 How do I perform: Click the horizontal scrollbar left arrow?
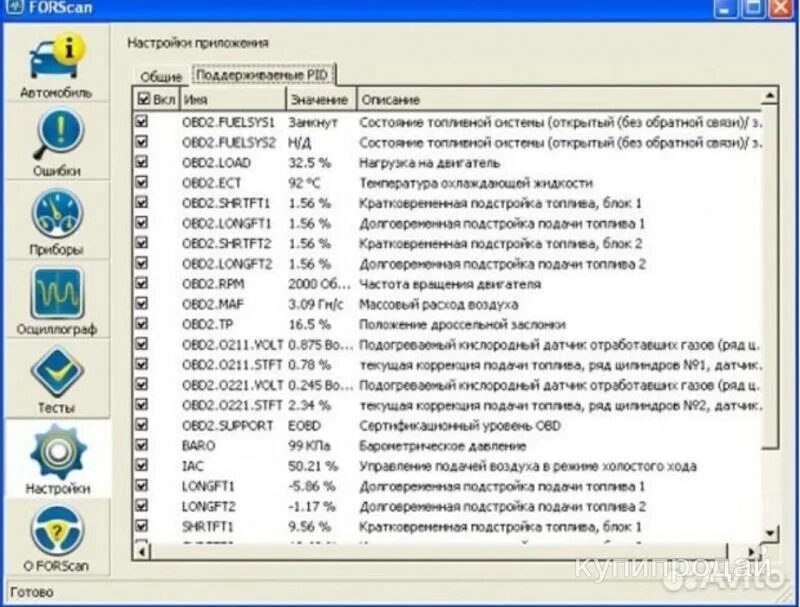tap(142, 551)
